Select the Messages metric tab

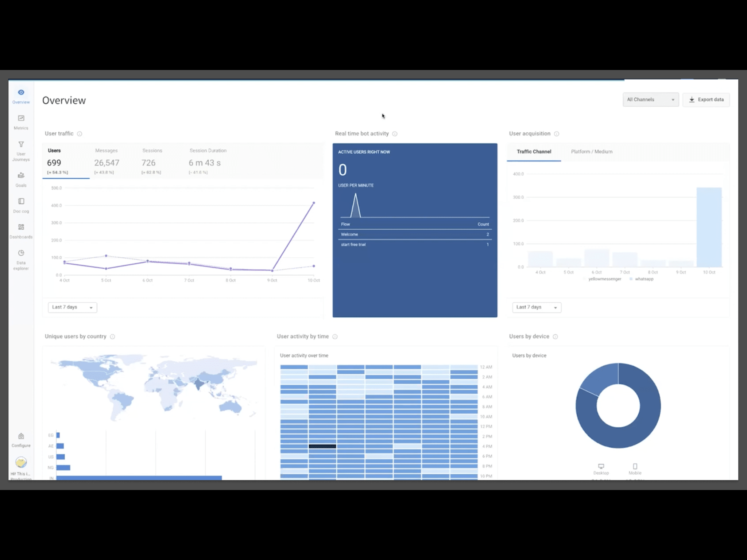pyautogui.click(x=106, y=160)
